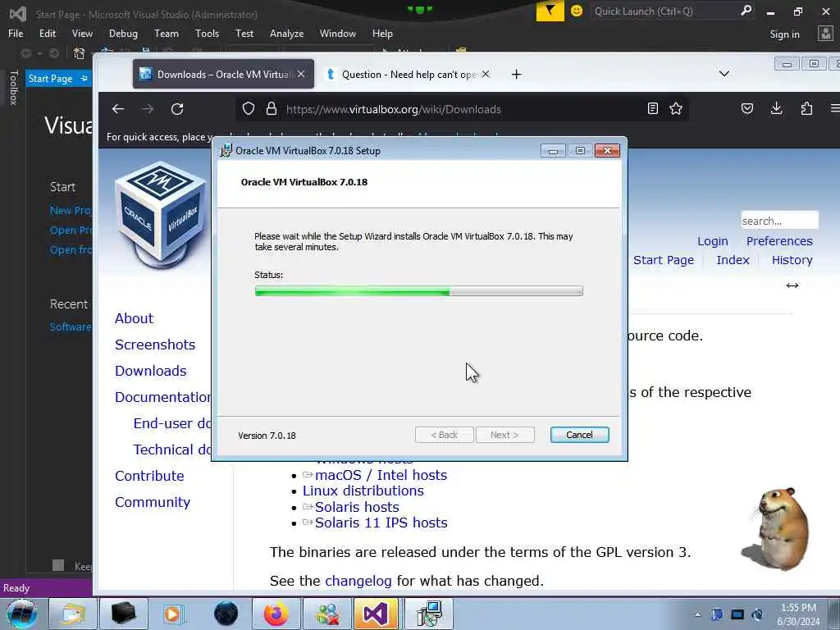Click the Visual Studio feedback smiley icon
The image size is (840, 630).
[x=577, y=11]
